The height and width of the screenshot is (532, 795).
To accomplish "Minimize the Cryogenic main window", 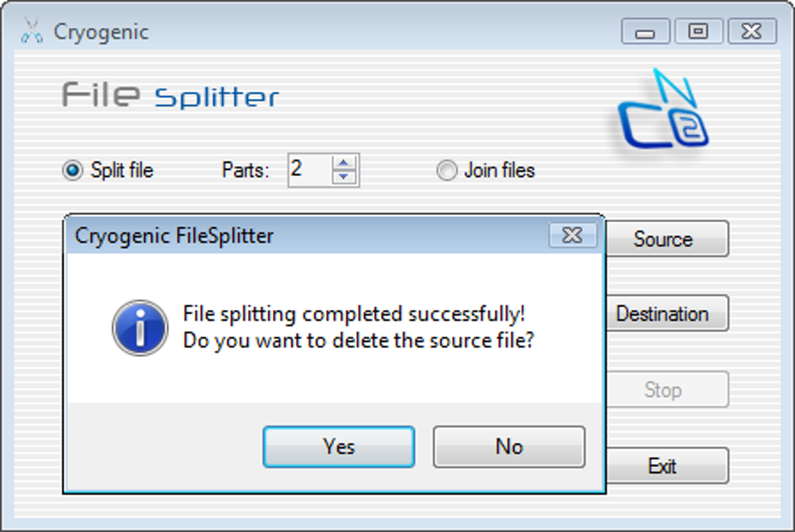I will pyautogui.click(x=645, y=32).
